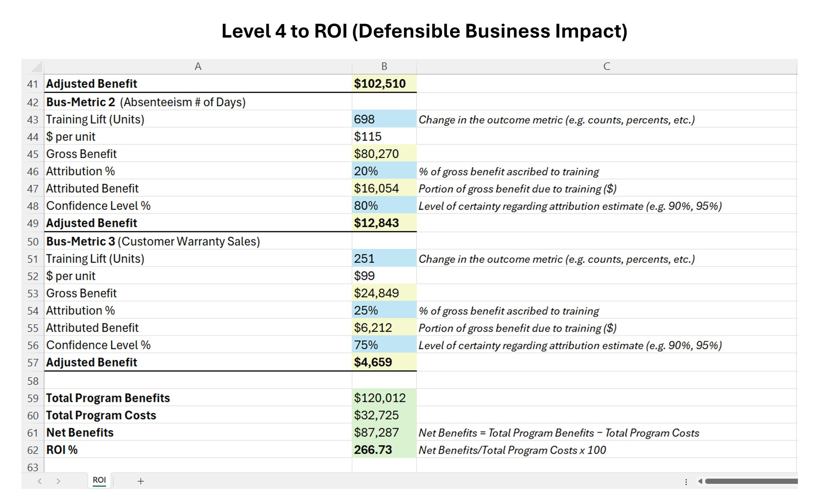Click the three-dot sheet tab options handle
The image size is (822, 504).
click(686, 482)
